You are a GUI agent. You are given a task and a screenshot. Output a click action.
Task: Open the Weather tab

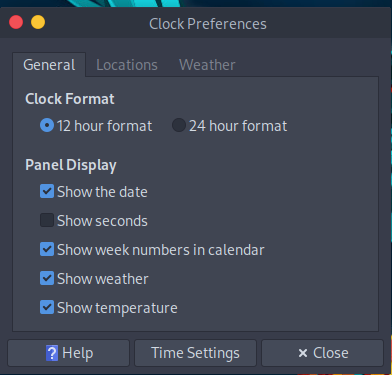pos(207,65)
